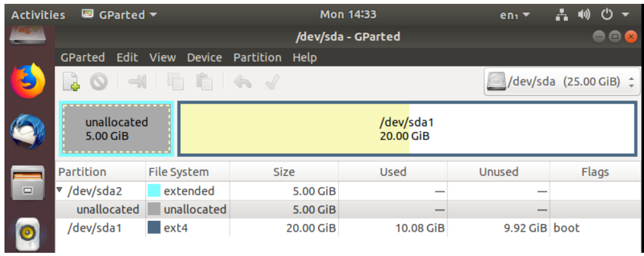Click the Undo last operation icon
644x256 pixels.
click(243, 82)
